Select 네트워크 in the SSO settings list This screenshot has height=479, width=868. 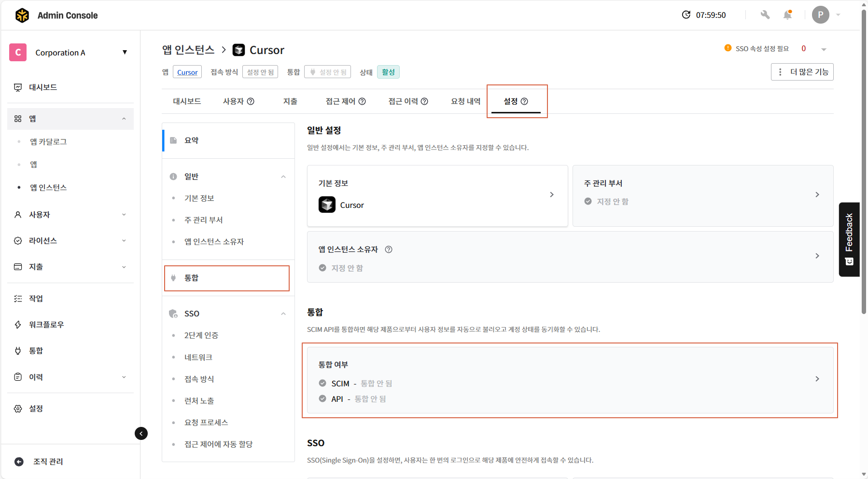pos(198,357)
